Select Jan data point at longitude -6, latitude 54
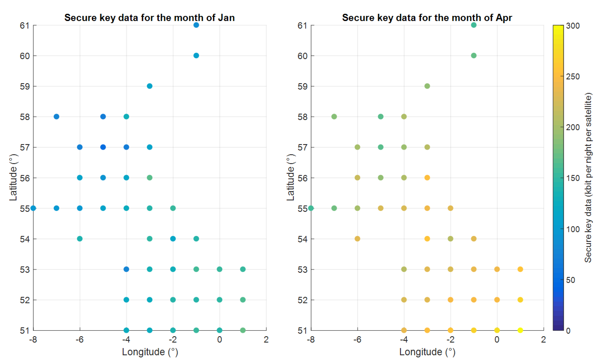This screenshot has width=603, height=364. pyautogui.click(x=80, y=239)
